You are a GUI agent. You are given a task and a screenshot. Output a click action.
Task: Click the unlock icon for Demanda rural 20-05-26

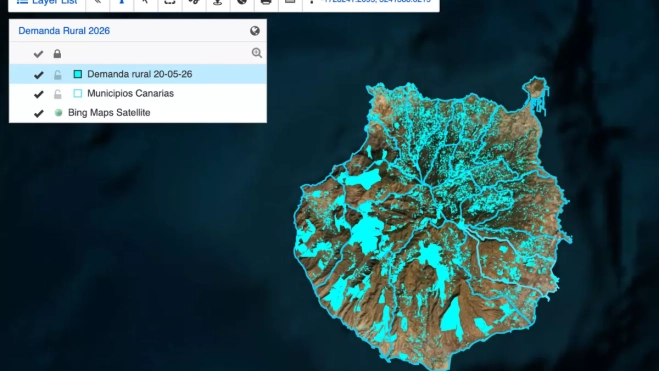58,74
